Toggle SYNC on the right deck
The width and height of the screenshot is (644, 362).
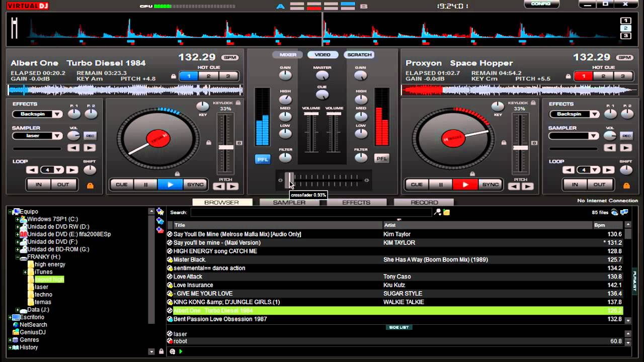491,185
